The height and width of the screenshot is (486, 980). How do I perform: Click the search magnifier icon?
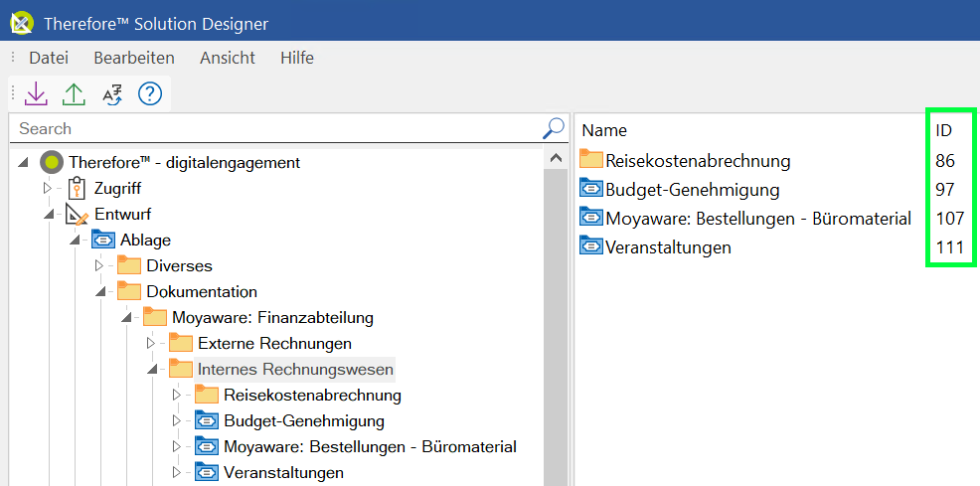tap(553, 128)
